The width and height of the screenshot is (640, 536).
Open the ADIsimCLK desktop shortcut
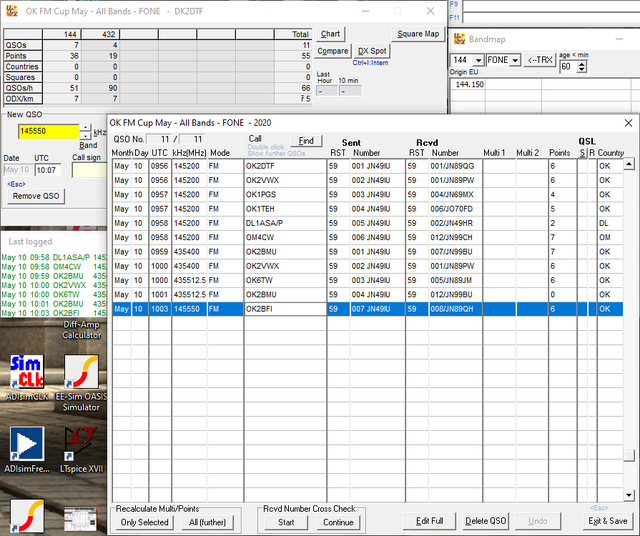point(26,372)
